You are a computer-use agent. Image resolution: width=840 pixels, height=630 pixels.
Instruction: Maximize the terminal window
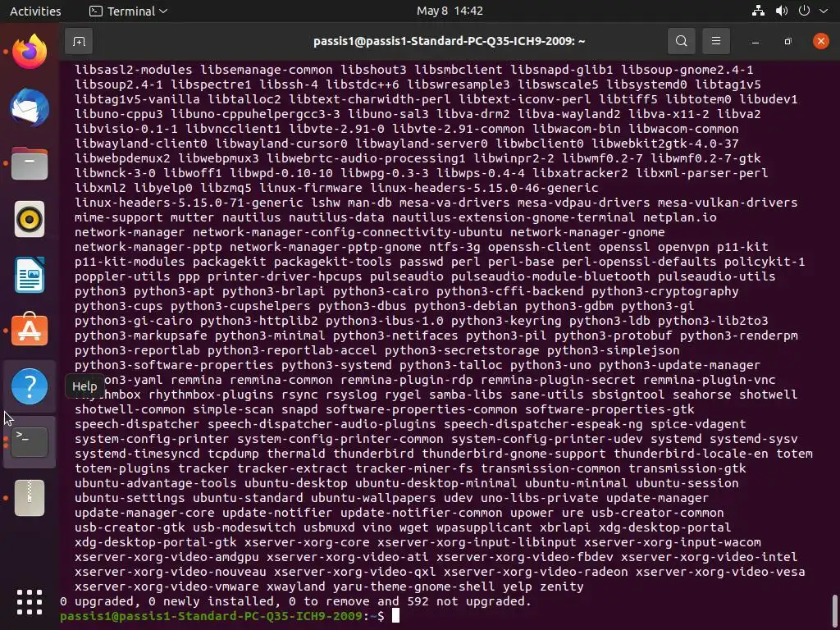point(787,41)
